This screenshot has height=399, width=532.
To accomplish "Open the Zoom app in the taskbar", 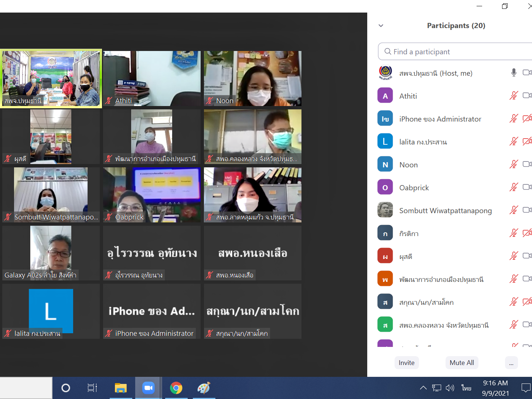I will click(148, 388).
